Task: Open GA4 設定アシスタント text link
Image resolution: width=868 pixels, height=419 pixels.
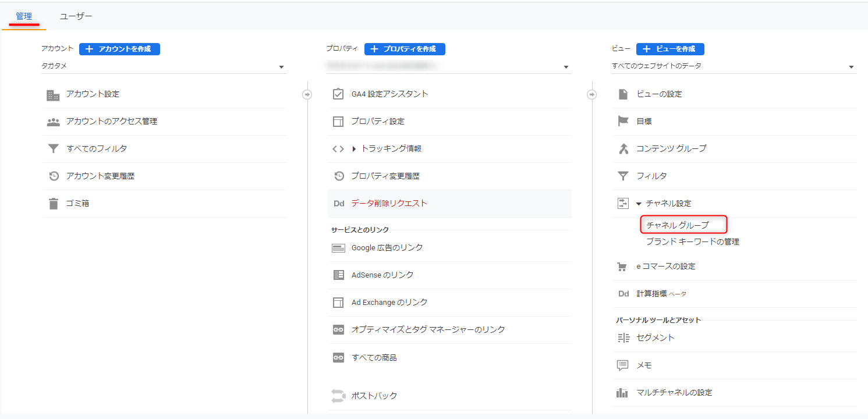Action: tap(389, 94)
